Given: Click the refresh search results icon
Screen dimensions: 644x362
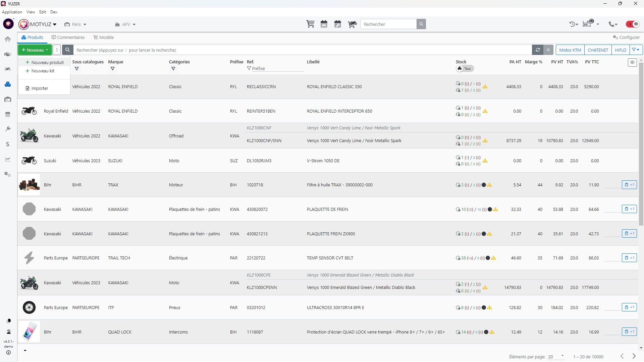Looking at the screenshot, I should point(538,50).
